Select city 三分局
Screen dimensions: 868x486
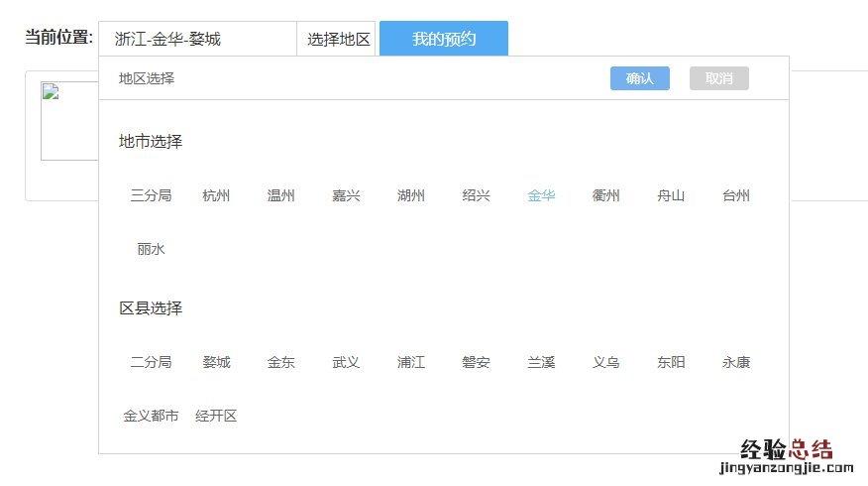[x=151, y=195]
